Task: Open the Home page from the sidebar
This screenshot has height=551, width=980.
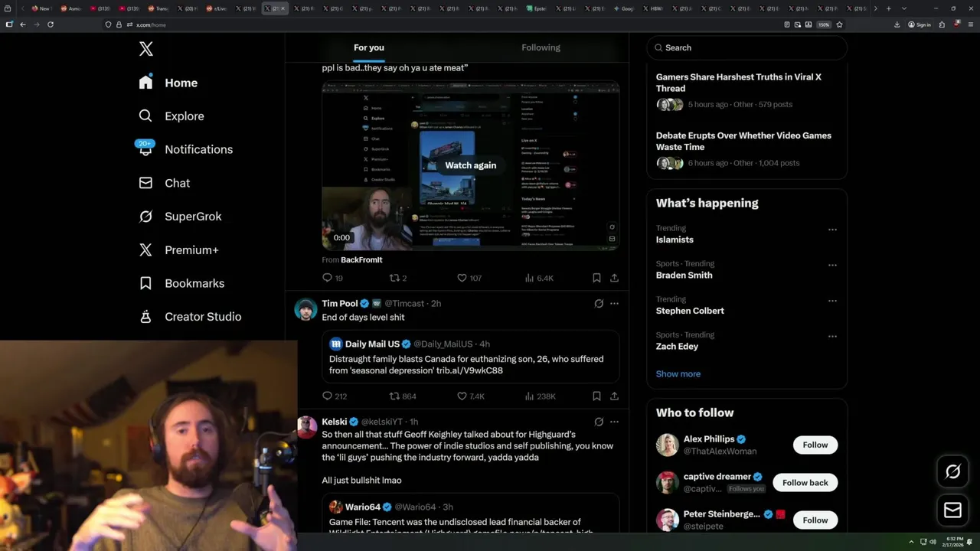Action: tap(168, 83)
